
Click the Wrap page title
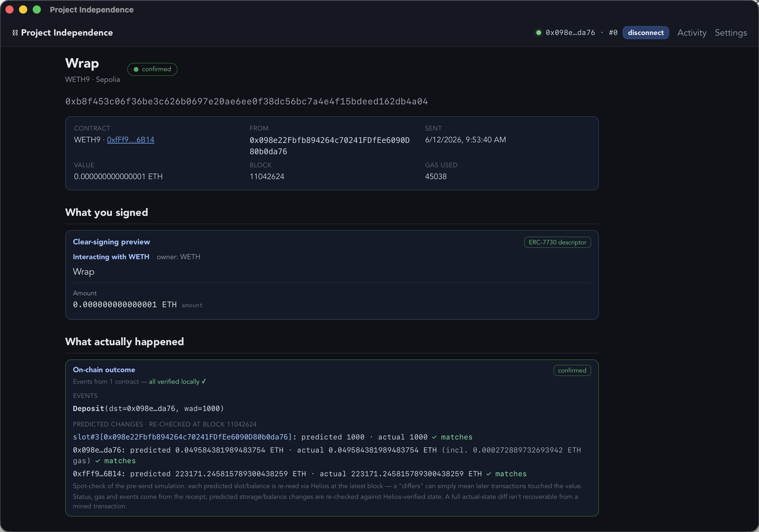(82, 63)
